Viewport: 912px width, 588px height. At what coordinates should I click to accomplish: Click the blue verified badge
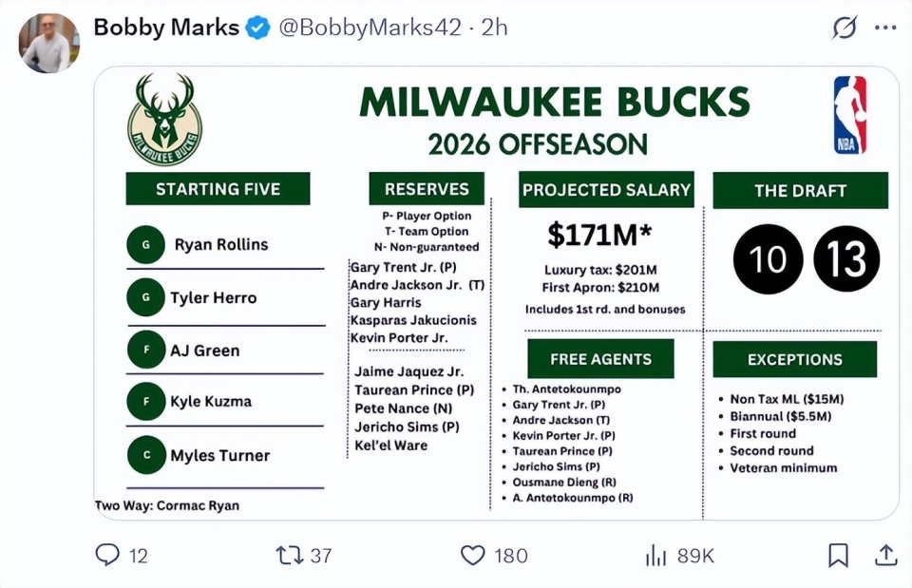[257, 28]
